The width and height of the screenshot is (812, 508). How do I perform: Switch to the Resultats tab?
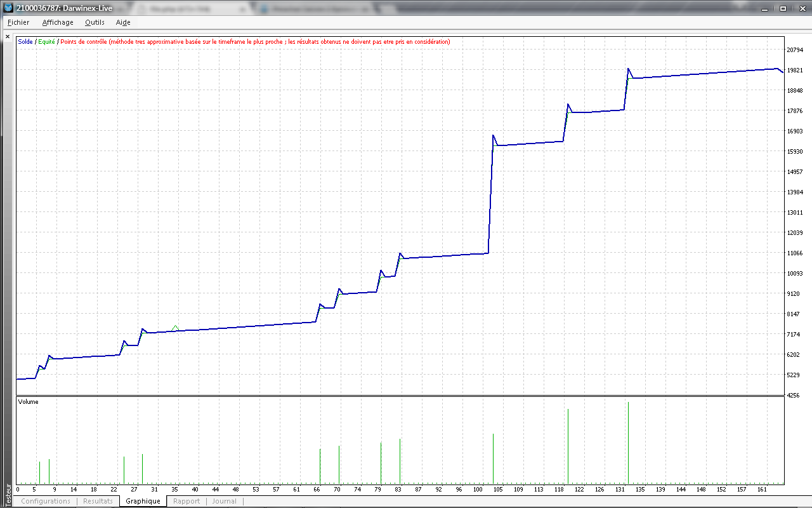coord(98,501)
